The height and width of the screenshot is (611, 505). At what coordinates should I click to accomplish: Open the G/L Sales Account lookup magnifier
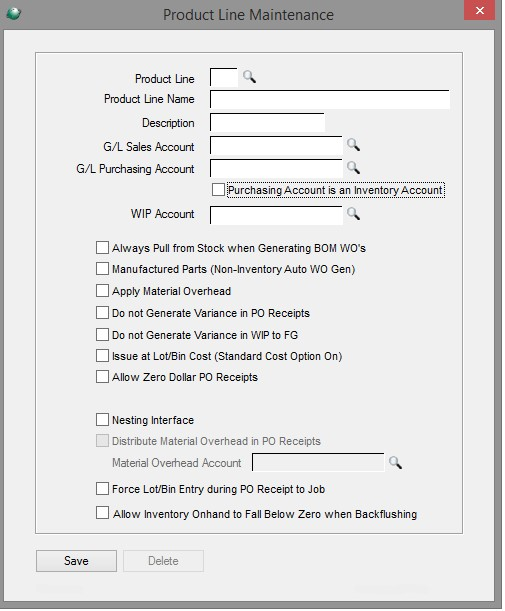coord(353,145)
